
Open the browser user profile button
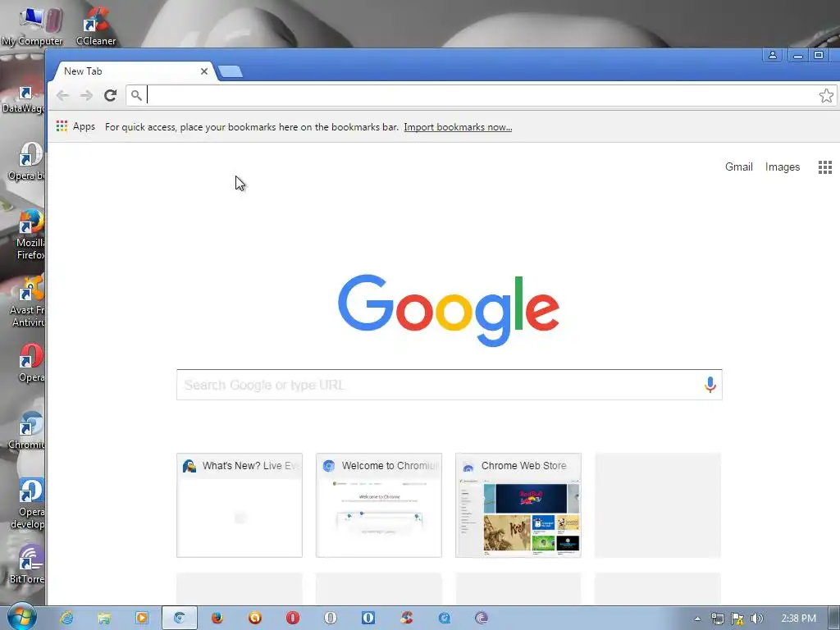[x=773, y=55]
